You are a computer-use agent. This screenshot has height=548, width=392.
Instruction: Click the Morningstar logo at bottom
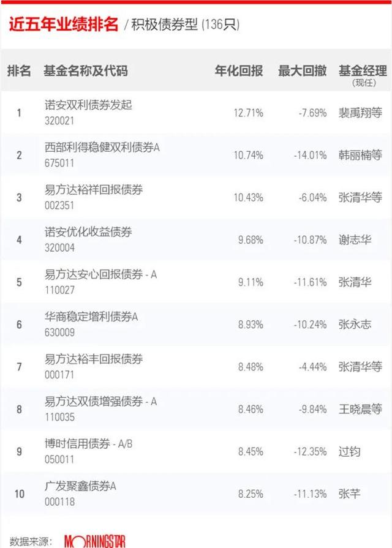coord(95,541)
